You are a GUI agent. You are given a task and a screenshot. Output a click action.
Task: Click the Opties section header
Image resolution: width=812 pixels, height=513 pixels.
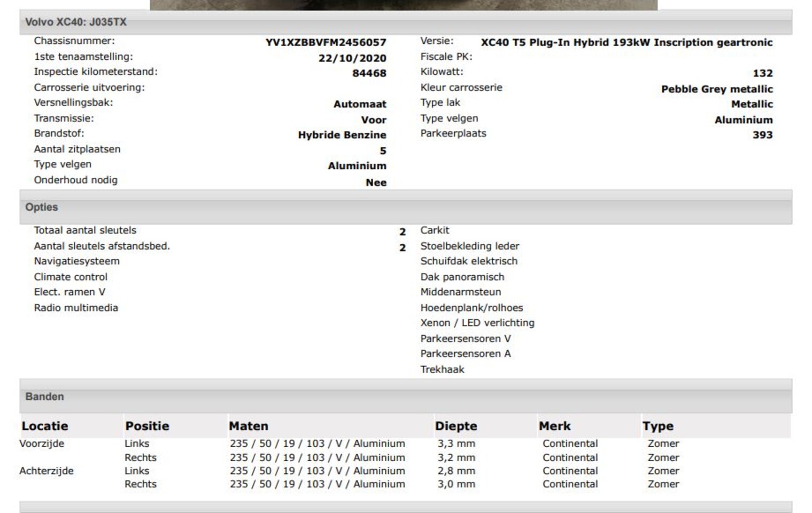click(42, 207)
